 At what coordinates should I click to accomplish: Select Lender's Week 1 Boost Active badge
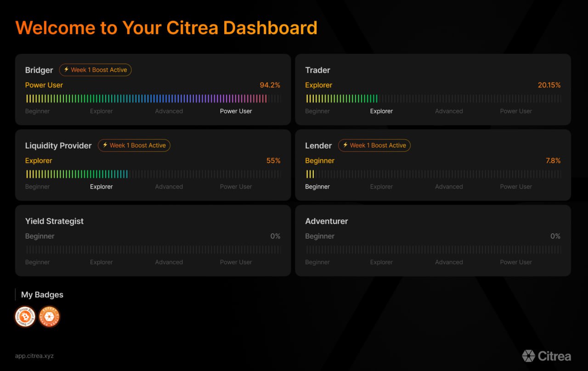tap(374, 145)
